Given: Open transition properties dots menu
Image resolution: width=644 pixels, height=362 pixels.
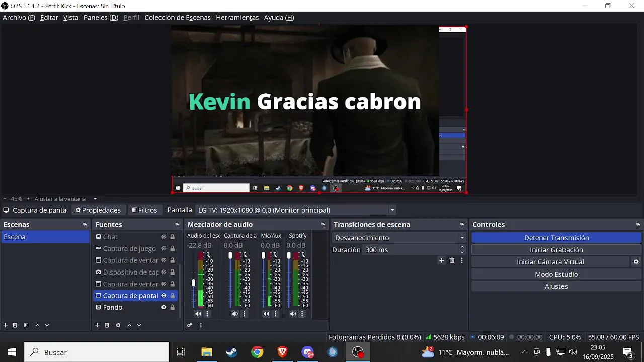Looking at the screenshot, I should (462, 260).
